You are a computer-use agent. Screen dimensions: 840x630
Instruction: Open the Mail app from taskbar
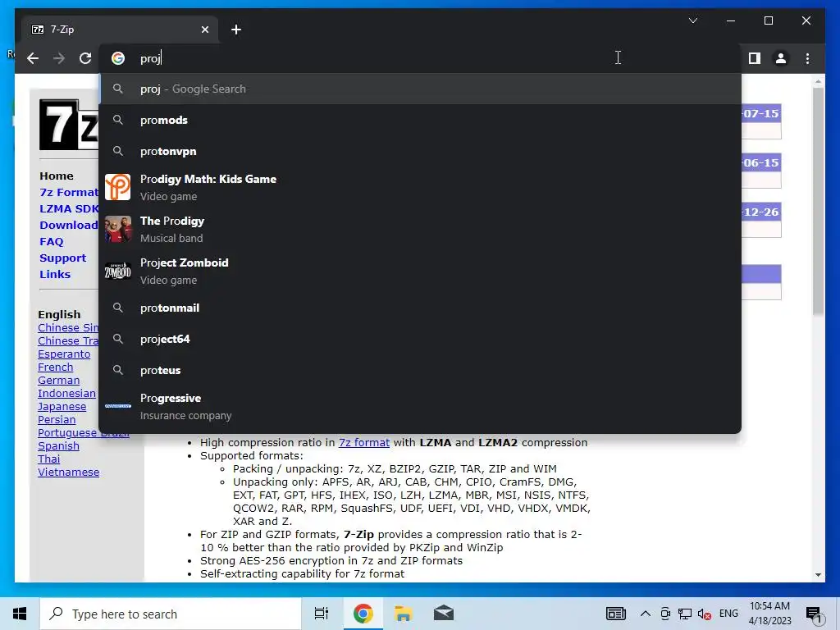point(444,614)
